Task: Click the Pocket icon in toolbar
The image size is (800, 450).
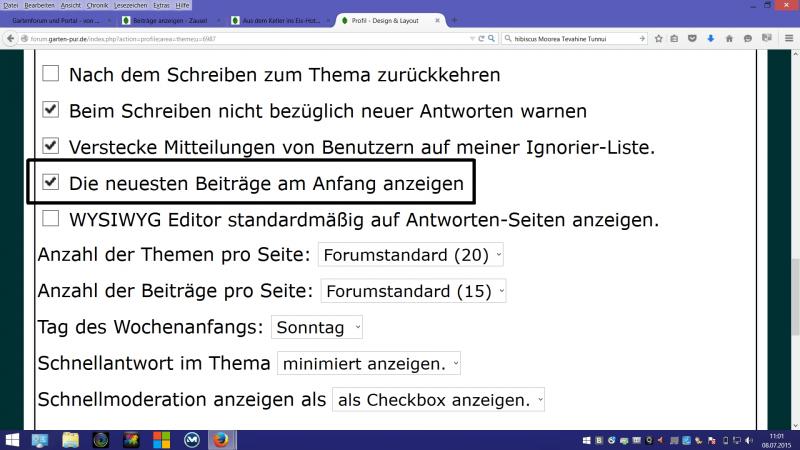Action: click(x=693, y=39)
